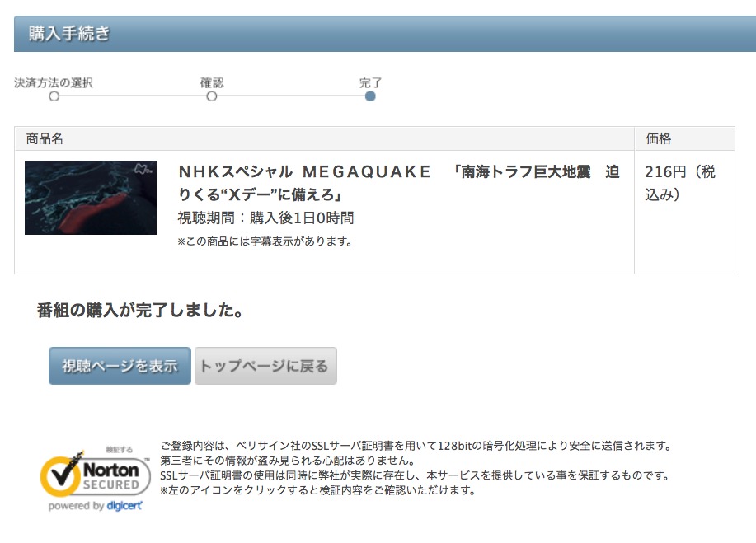The width and height of the screenshot is (756, 543).
Task: Select the 確認 step circle
Action: (212, 96)
